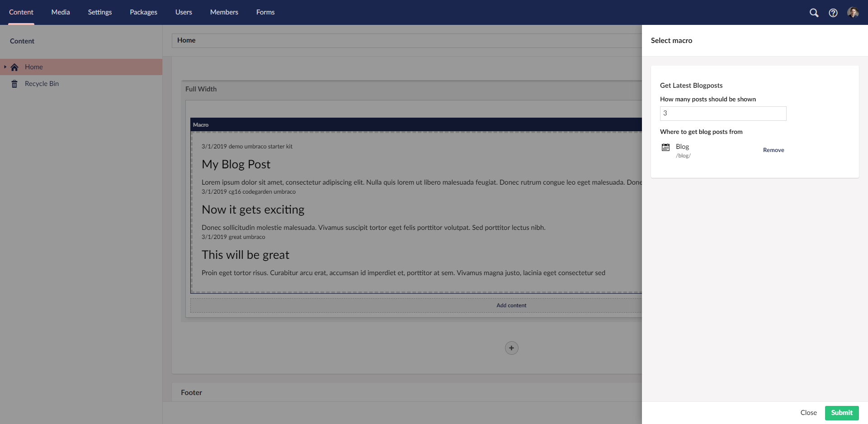The height and width of the screenshot is (424, 868).
Task: Open Recycle Bin via the trash icon
Action: [14, 83]
